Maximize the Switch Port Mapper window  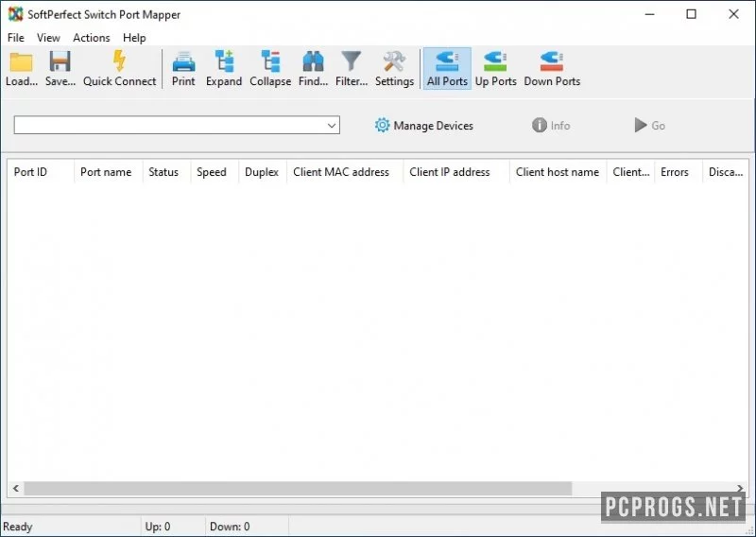692,14
